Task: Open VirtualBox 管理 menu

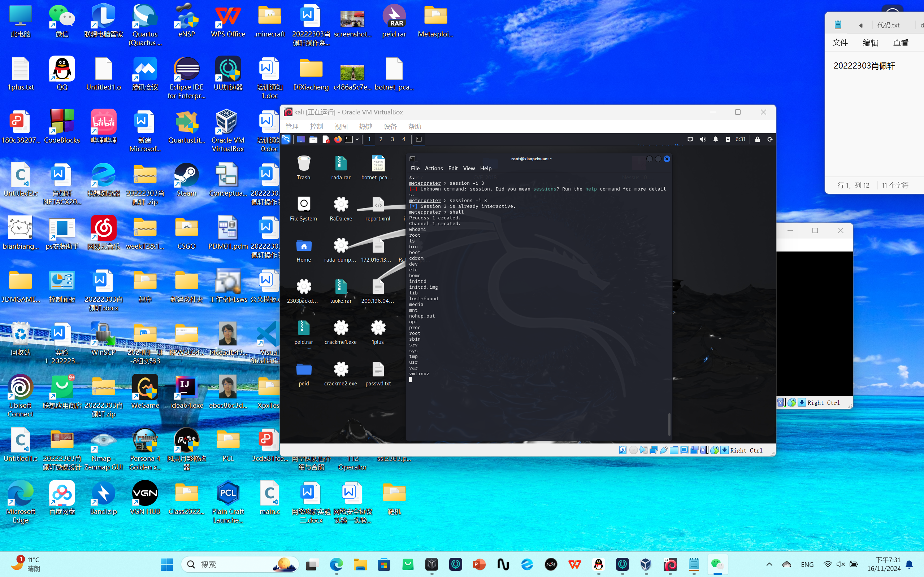Action: [292, 126]
